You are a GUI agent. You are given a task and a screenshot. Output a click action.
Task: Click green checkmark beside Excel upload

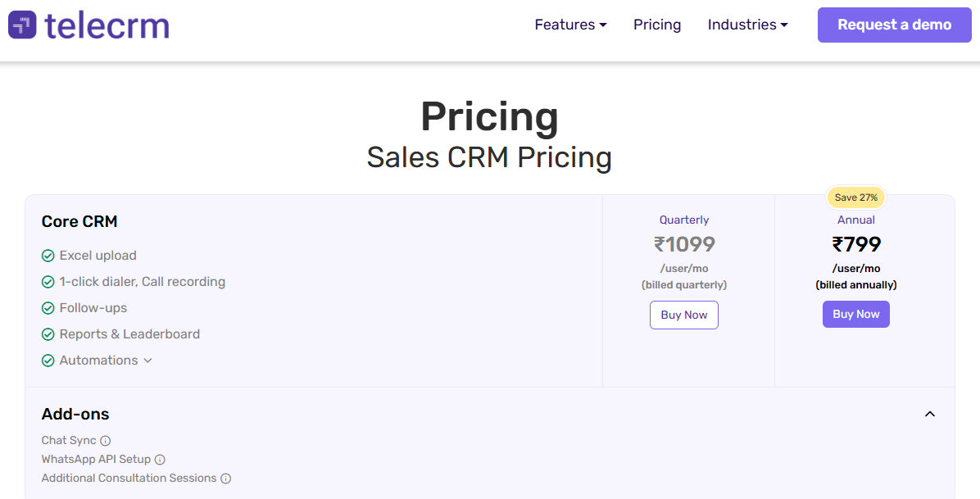[48, 256]
